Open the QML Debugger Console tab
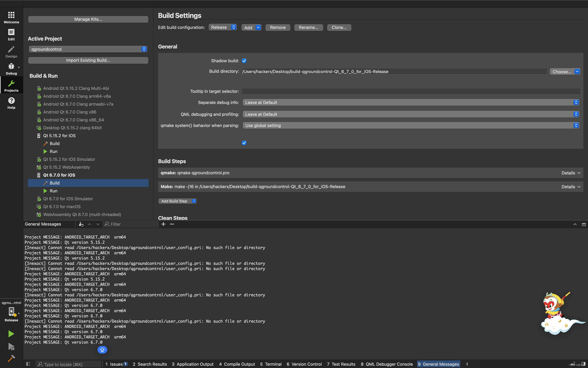 pyautogui.click(x=387, y=364)
